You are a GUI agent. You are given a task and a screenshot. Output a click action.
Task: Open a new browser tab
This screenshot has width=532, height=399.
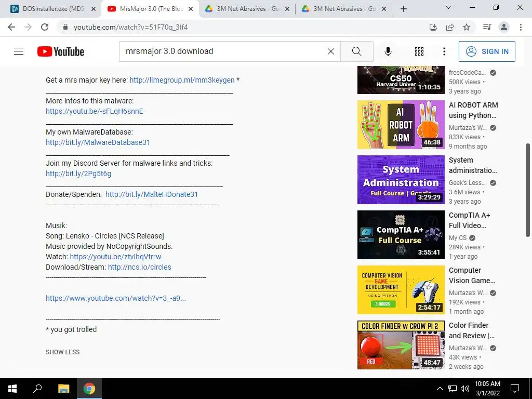click(403, 9)
